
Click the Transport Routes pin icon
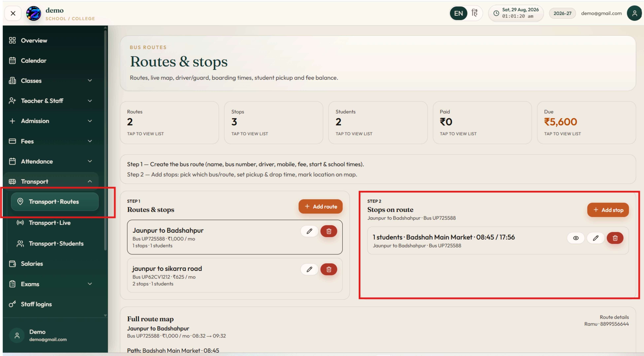coord(20,202)
